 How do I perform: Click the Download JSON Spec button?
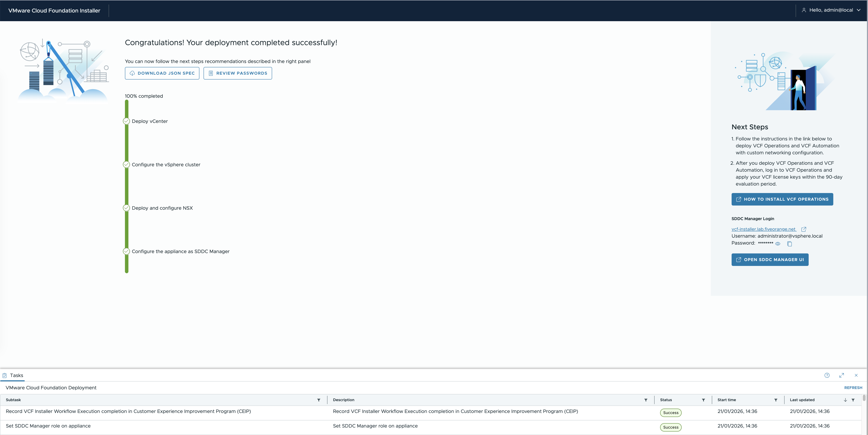(x=162, y=73)
